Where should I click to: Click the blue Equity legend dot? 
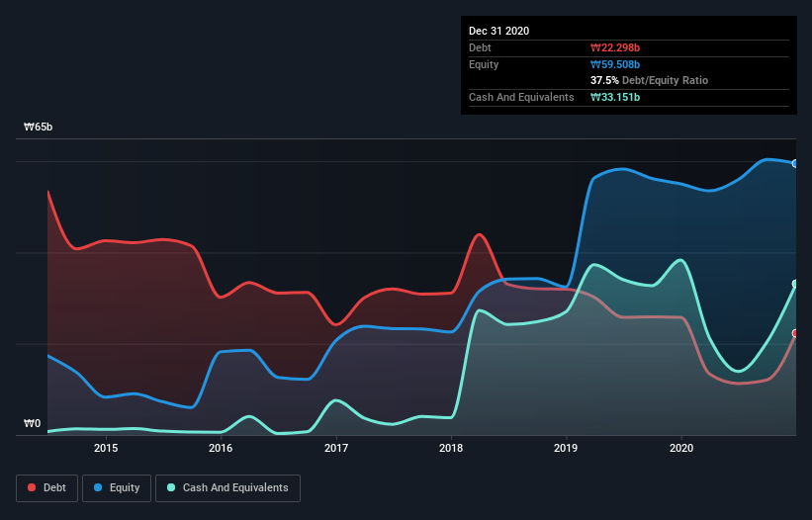coord(98,487)
